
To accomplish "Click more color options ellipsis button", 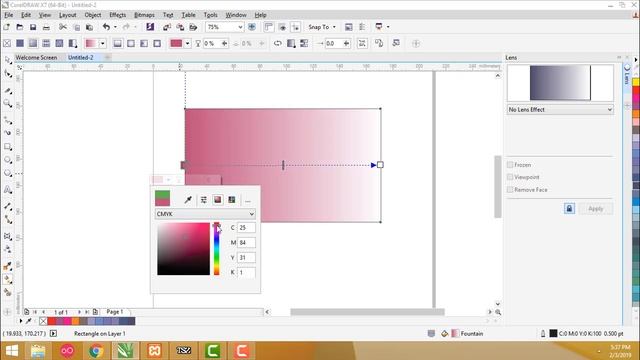I will click(x=247, y=200).
